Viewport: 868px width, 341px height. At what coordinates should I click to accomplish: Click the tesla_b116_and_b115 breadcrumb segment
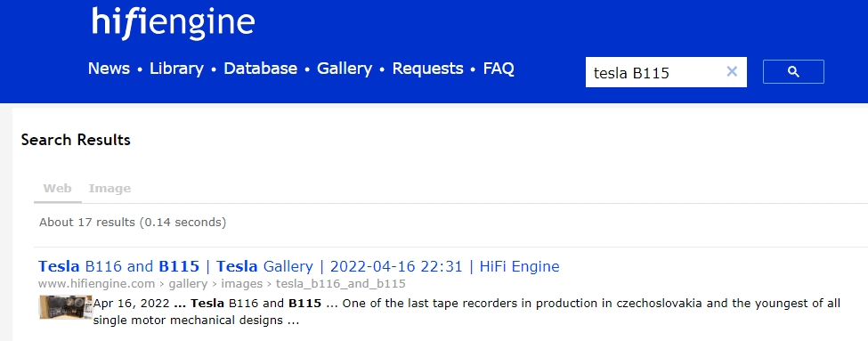[340, 284]
